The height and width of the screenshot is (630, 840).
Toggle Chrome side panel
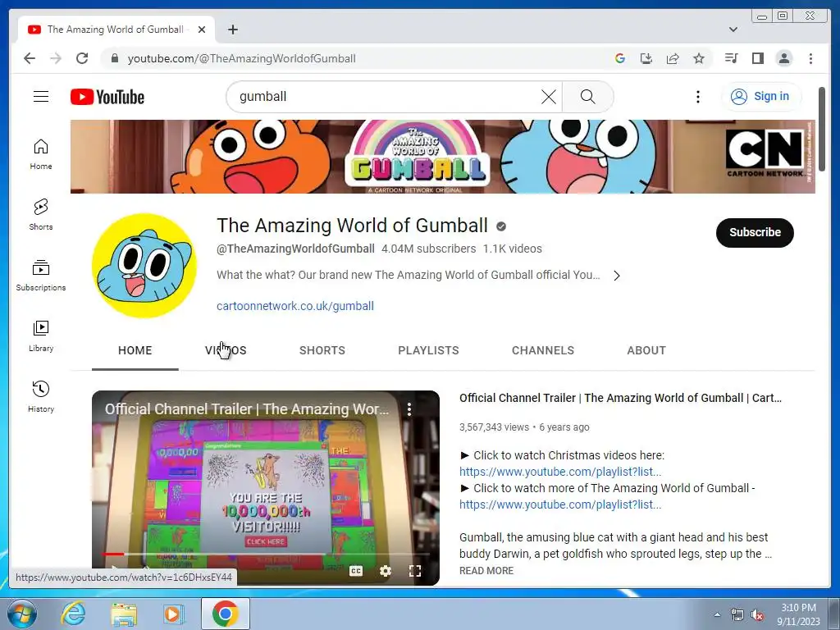(757, 58)
